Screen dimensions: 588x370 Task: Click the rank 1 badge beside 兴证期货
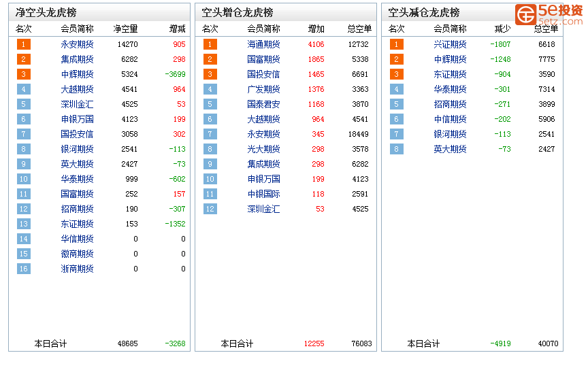[x=396, y=44]
